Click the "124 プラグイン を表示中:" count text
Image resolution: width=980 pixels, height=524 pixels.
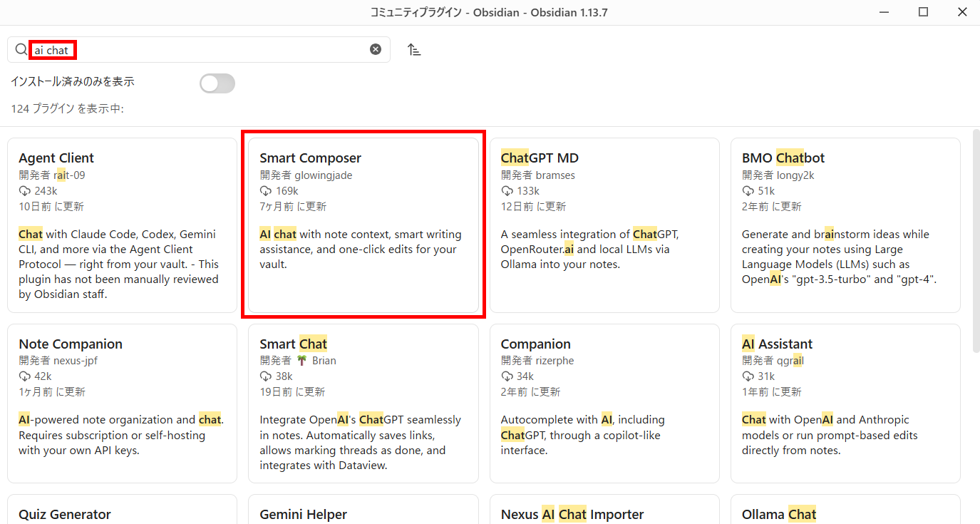tap(68, 109)
